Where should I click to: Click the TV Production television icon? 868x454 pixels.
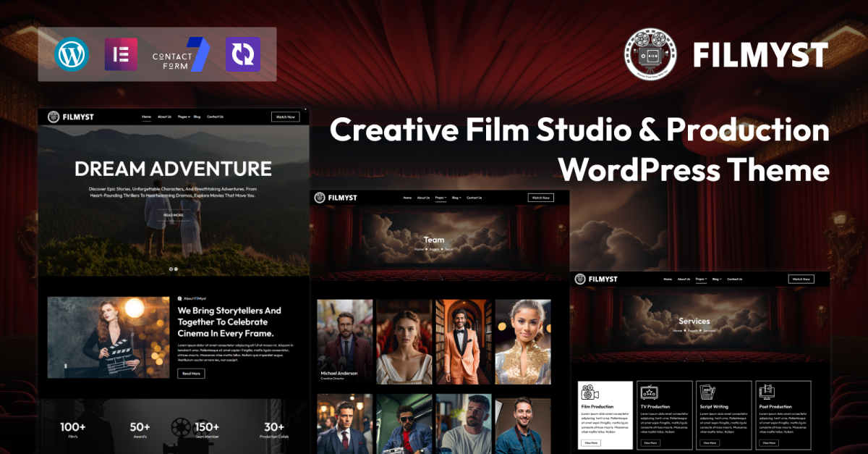click(x=648, y=392)
